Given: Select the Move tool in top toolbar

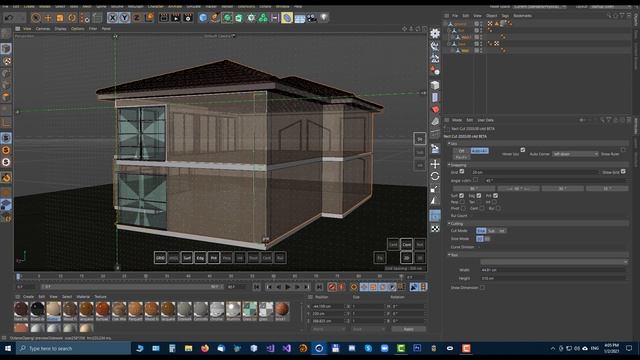Looking at the screenshot, I should [x=48, y=18].
